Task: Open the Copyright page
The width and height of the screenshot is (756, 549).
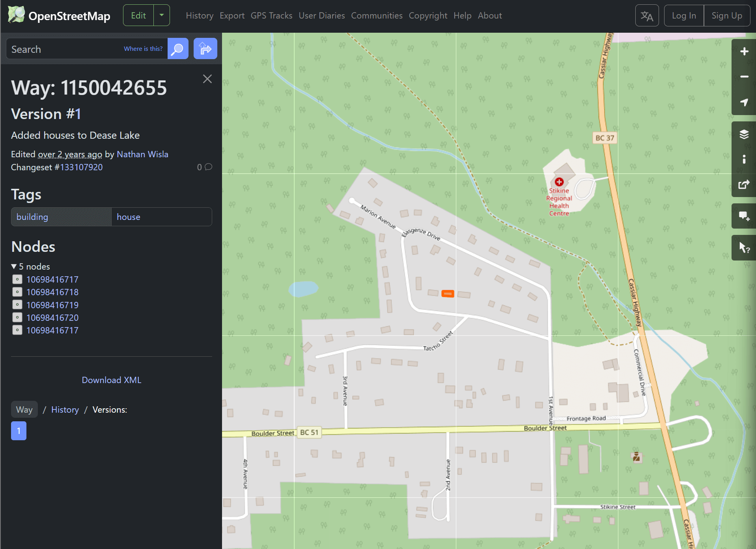Action: coord(428,16)
